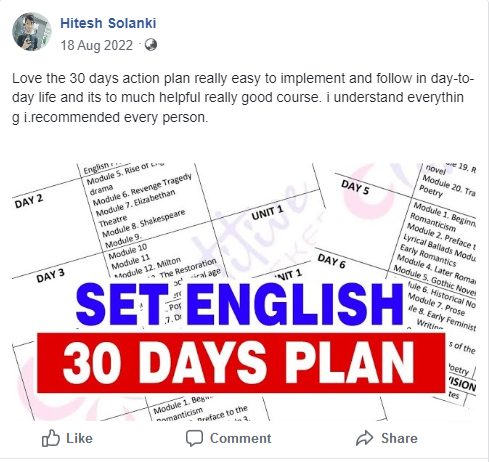Click Module 8. Shakespeare line in the image
The image size is (489, 462).
[144, 223]
